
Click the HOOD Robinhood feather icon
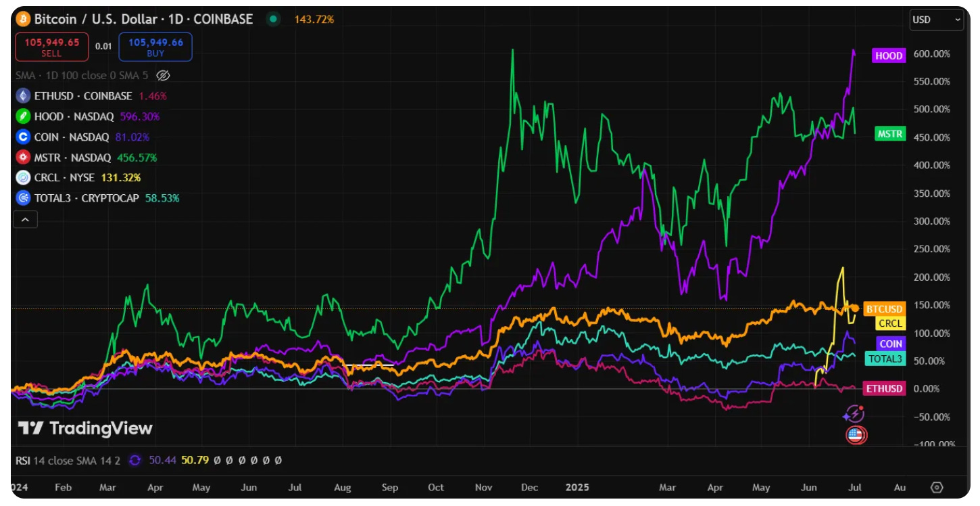coord(24,116)
